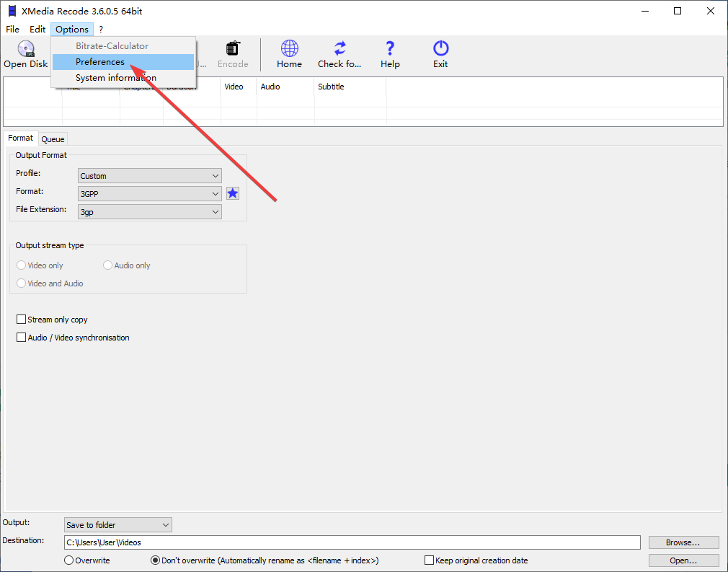Click the XMedia Recode title bar icon

click(x=12, y=11)
